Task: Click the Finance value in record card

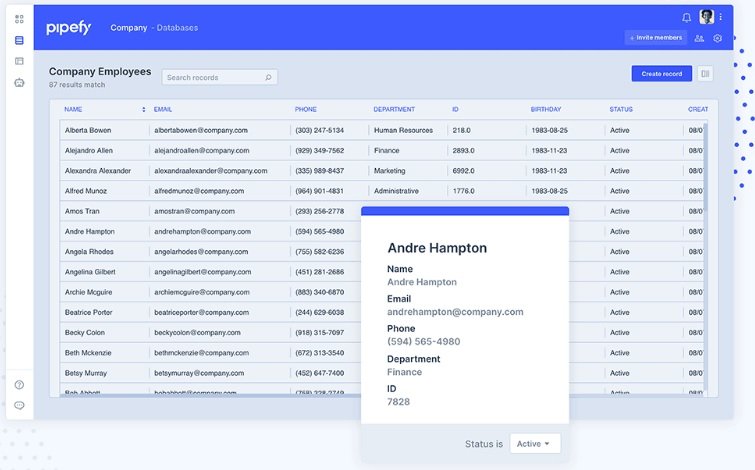Action: point(404,372)
